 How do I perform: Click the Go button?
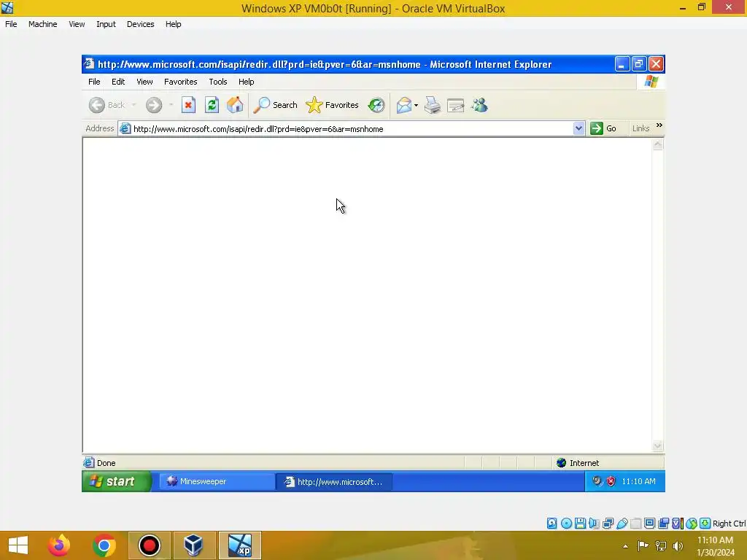pos(603,128)
